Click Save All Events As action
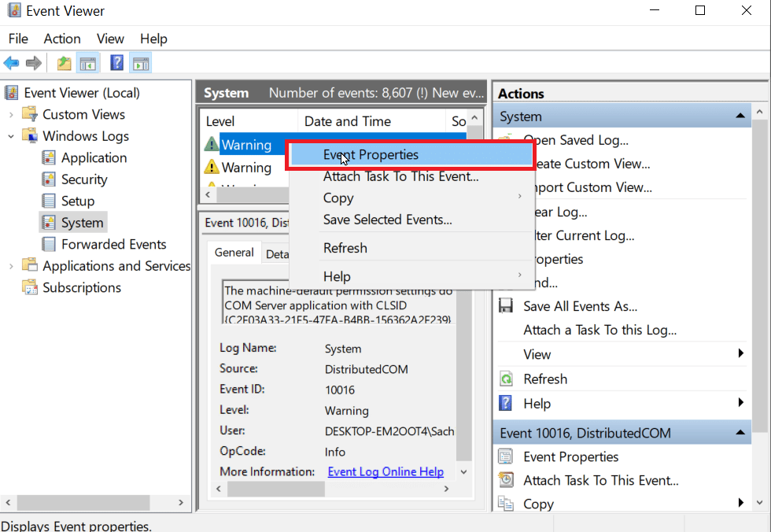 pos(580,306)
